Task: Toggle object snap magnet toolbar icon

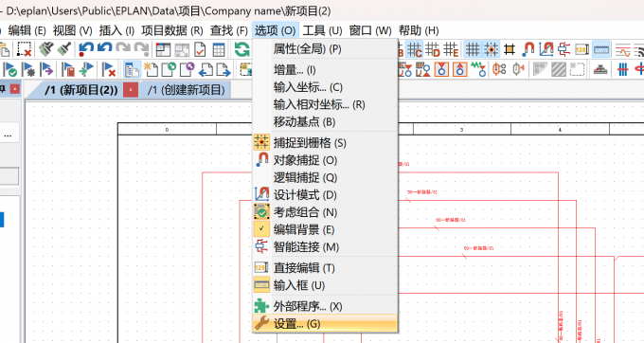Action: coord(528,49)
